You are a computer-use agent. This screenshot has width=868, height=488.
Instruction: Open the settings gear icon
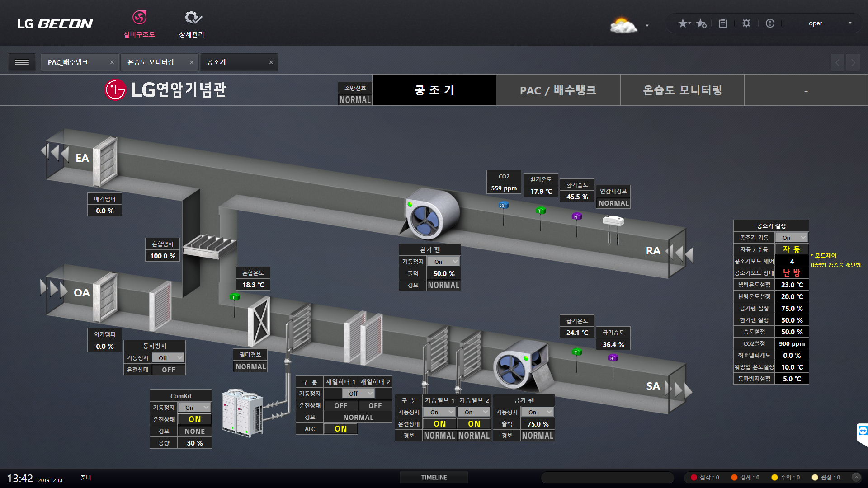click(x=746, y=23)
